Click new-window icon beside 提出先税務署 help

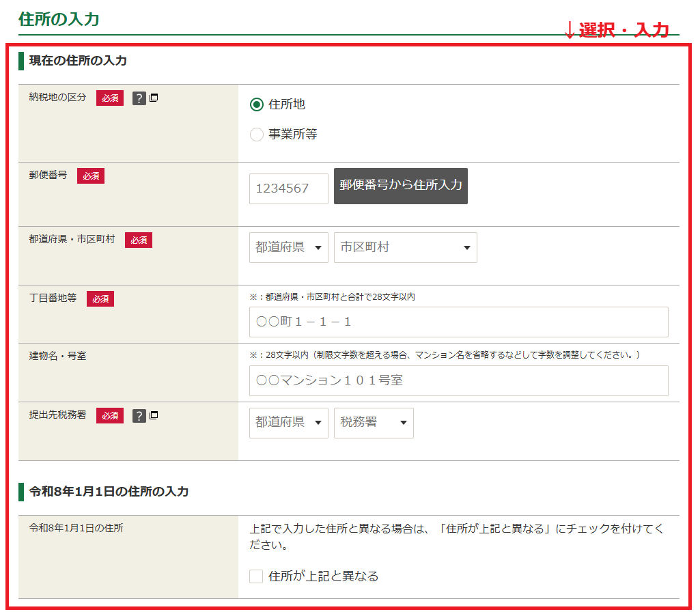(154, 415)
